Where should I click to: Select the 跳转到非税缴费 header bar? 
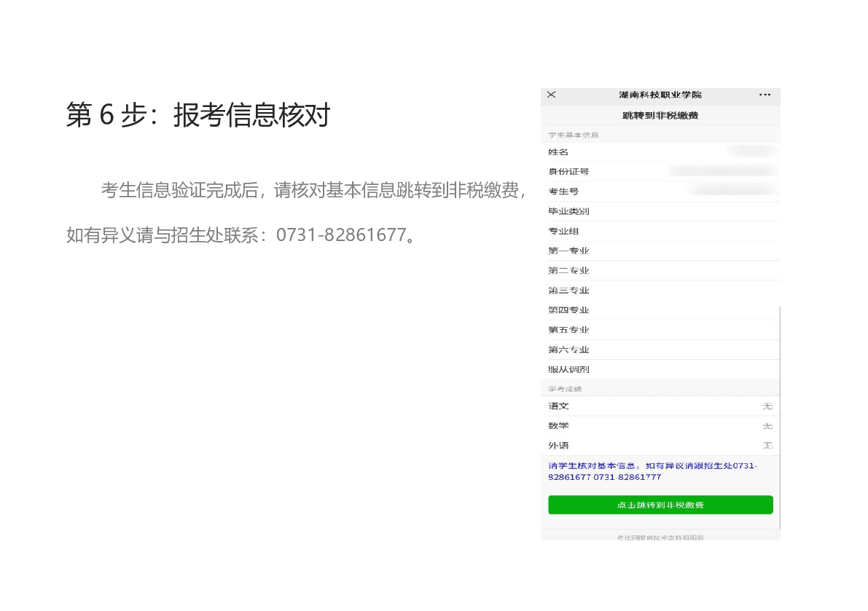660,116
